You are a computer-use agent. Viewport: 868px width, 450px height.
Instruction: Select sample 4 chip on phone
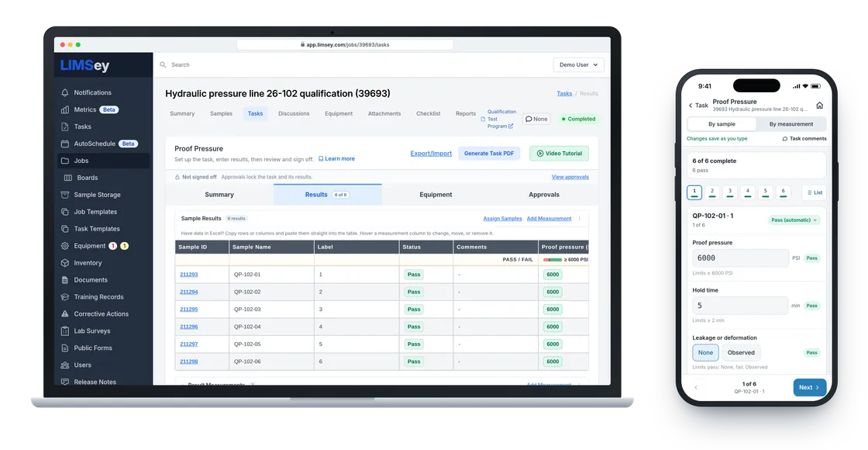click(x=747, y=192)
